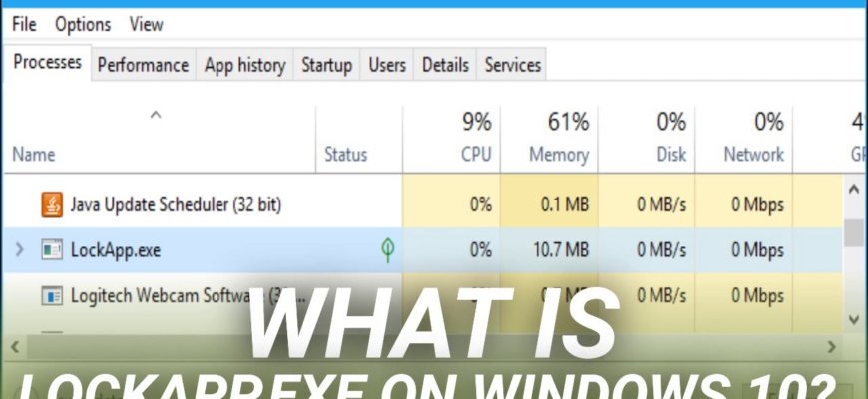Sort processes by Memory column header
The width and height of the screenshot is (868, 399).
[549, 139]
